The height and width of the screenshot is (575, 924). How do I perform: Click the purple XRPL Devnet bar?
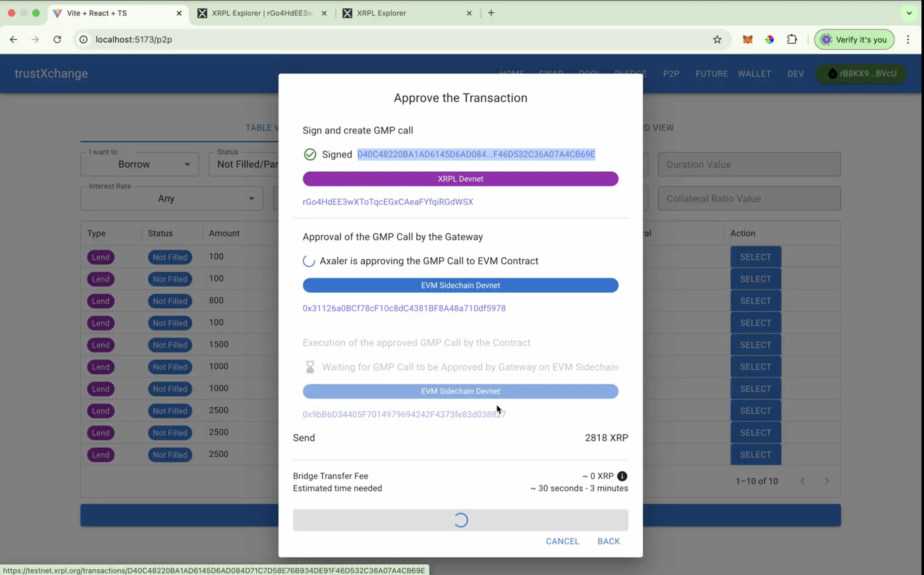pyautogui.click(x=460, y=179)
